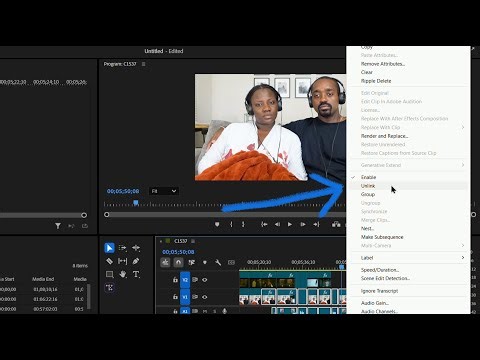Image resolution: width=480 pixels, height=360 pixels.
Task: Select Clear in context menu
Action: (x=407, y=72)
